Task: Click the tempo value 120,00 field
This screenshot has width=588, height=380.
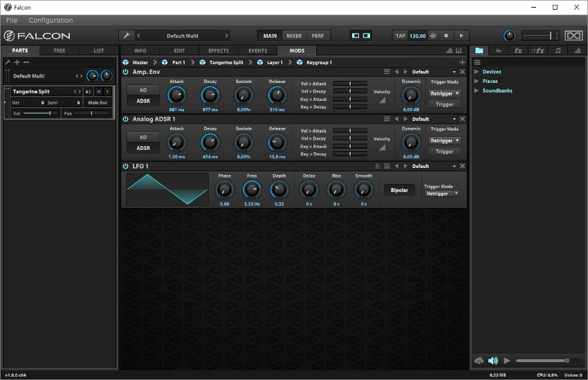Action: pos(417,36)
